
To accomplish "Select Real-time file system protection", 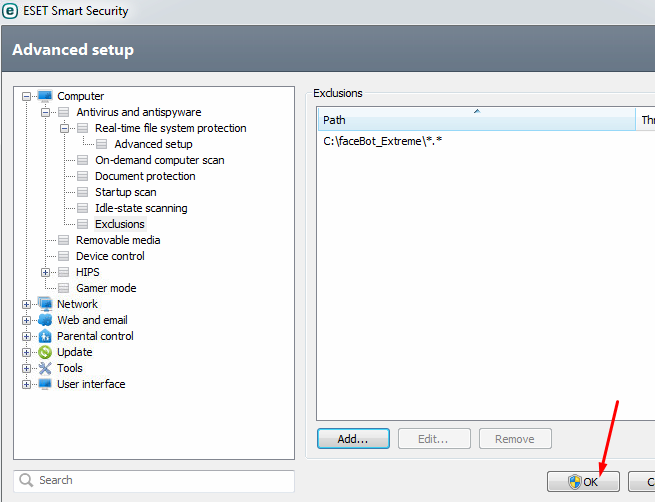I will (170, 128).
